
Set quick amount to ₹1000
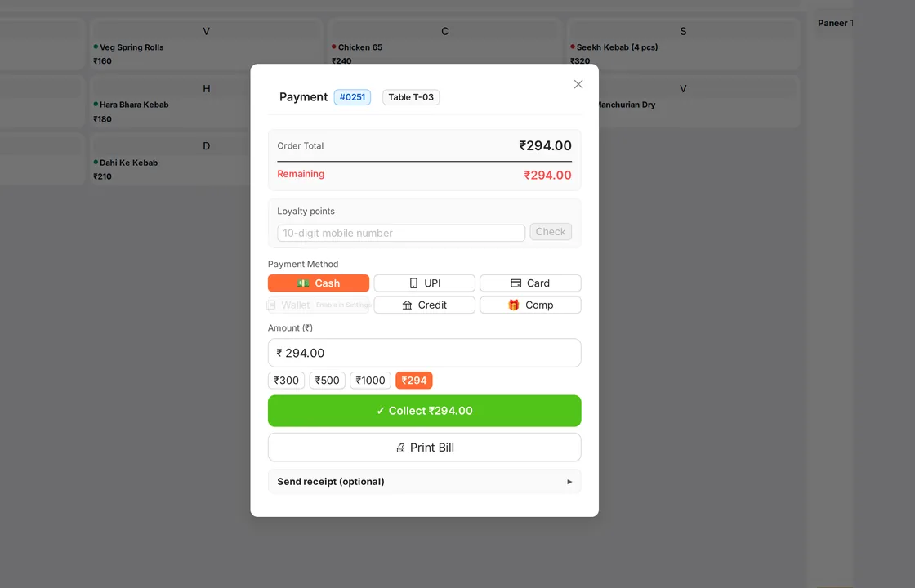click(371, 381)
